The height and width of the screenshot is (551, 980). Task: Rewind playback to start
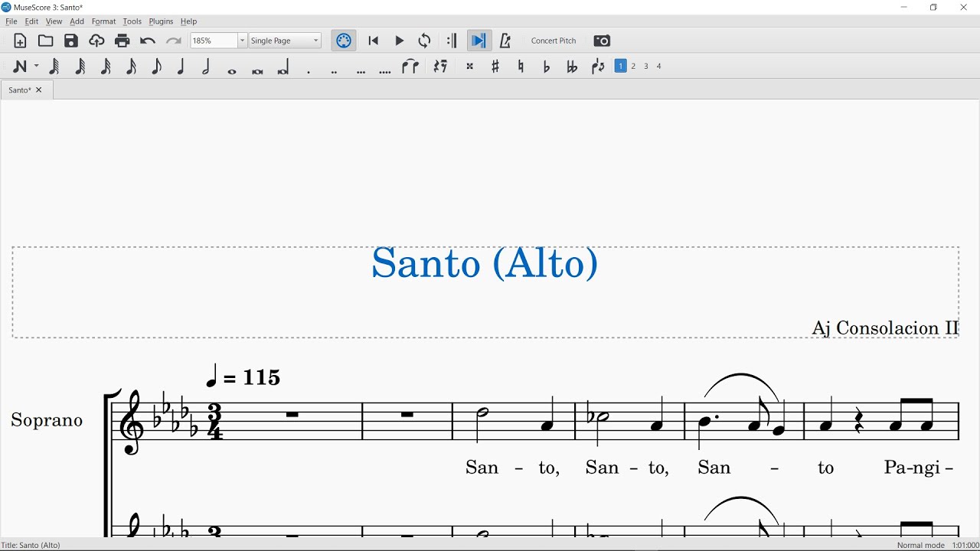click(x=374, y=41)
